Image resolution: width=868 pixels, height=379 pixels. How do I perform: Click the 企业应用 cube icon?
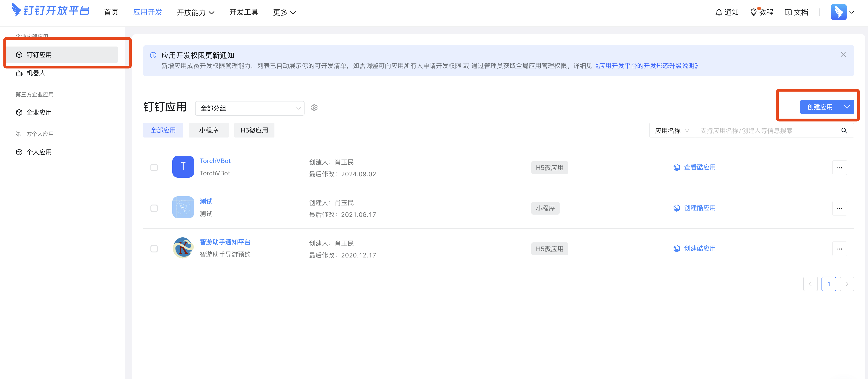click(19, 112)
